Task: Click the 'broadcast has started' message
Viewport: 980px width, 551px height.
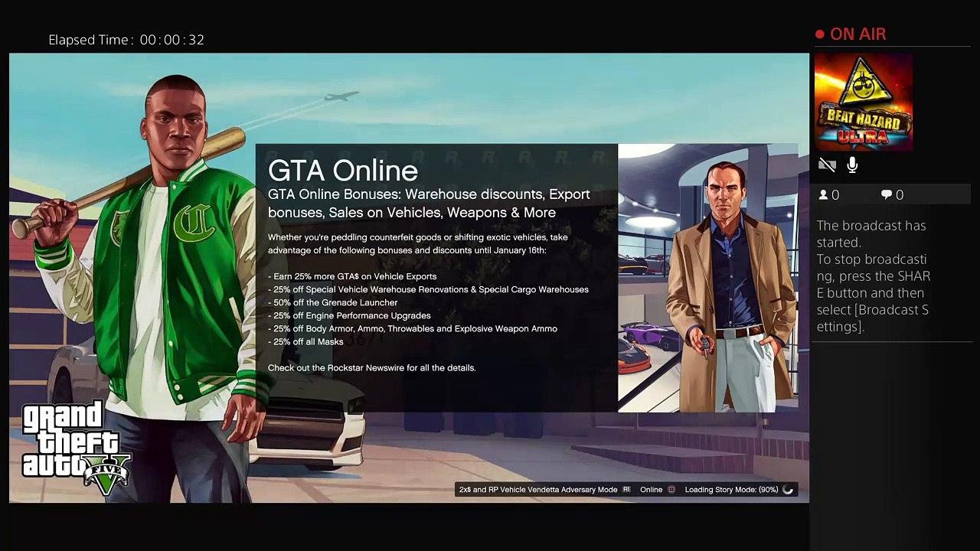Action: (873, 276)
